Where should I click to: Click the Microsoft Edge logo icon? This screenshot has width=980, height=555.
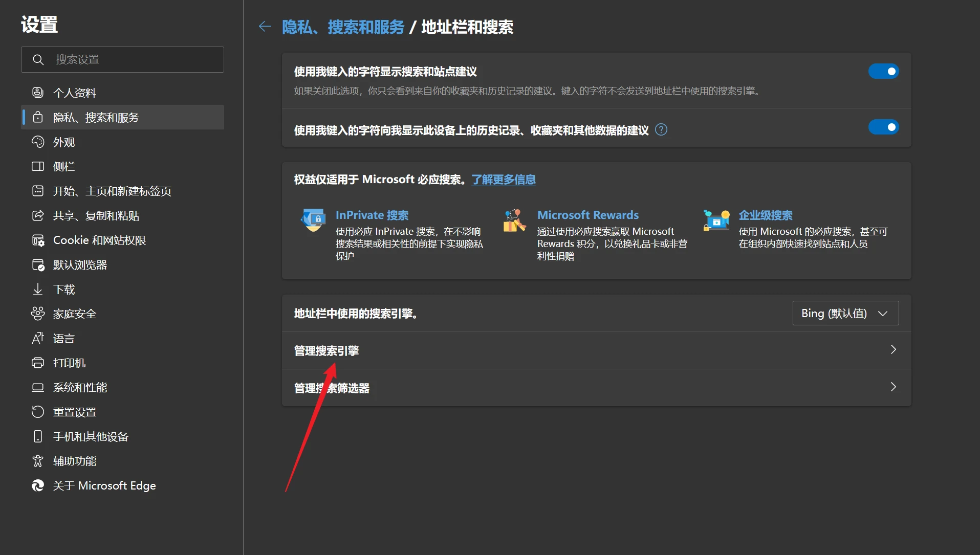point(38,485)
